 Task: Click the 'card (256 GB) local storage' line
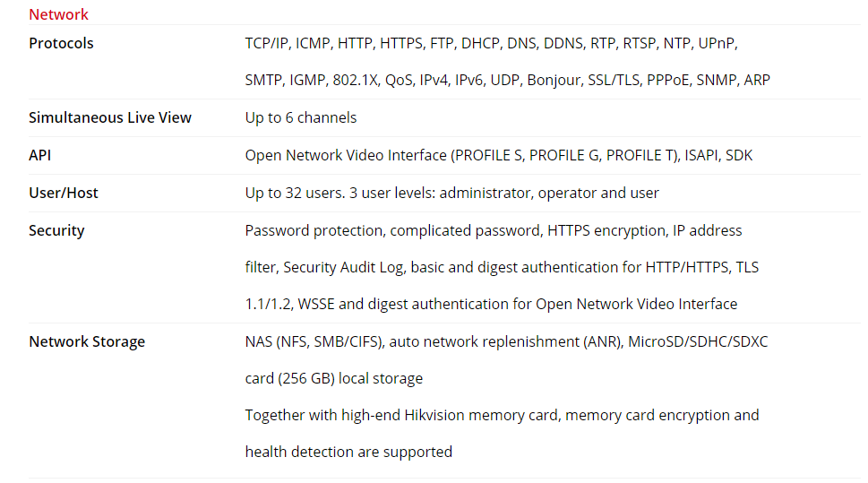coord(334,378)
